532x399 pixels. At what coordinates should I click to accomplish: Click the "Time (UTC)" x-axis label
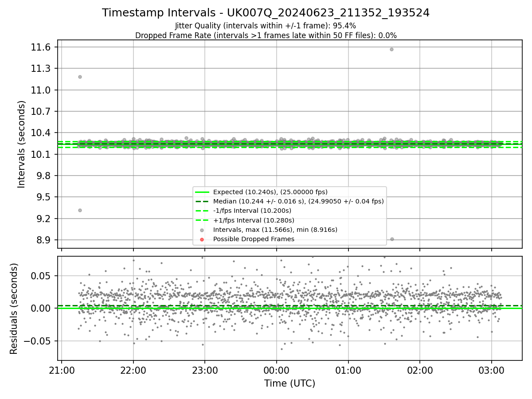[289, 383]
